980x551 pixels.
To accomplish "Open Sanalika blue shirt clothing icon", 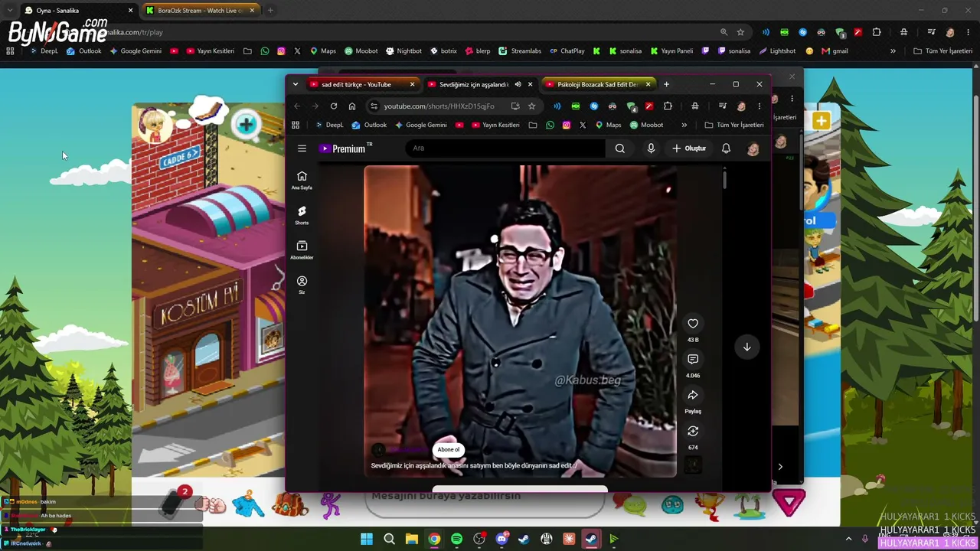I will tap(248, 505).
